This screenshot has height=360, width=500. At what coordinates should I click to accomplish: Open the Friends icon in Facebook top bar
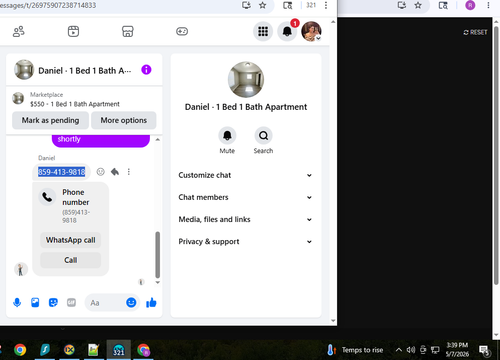coord(19,32)
